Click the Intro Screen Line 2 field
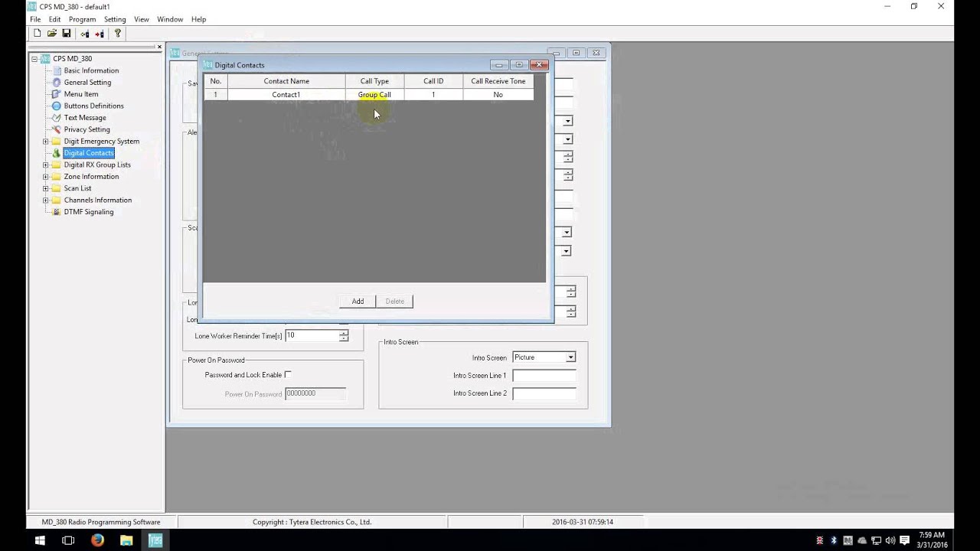 click(544, 393)
